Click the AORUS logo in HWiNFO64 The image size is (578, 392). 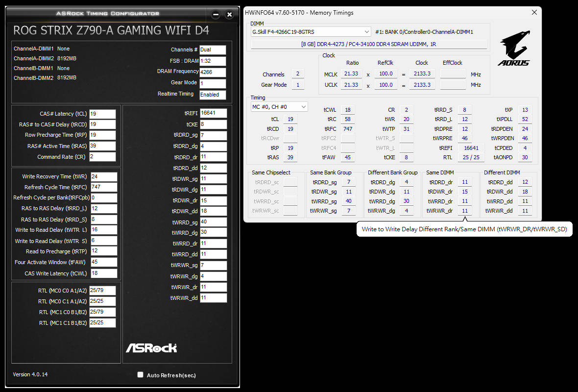(x=515, y=49)
